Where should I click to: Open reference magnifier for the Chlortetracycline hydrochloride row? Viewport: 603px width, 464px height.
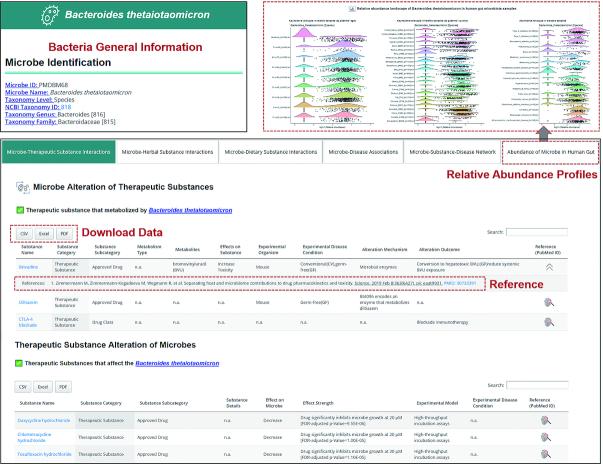click(x=546, y=437)
